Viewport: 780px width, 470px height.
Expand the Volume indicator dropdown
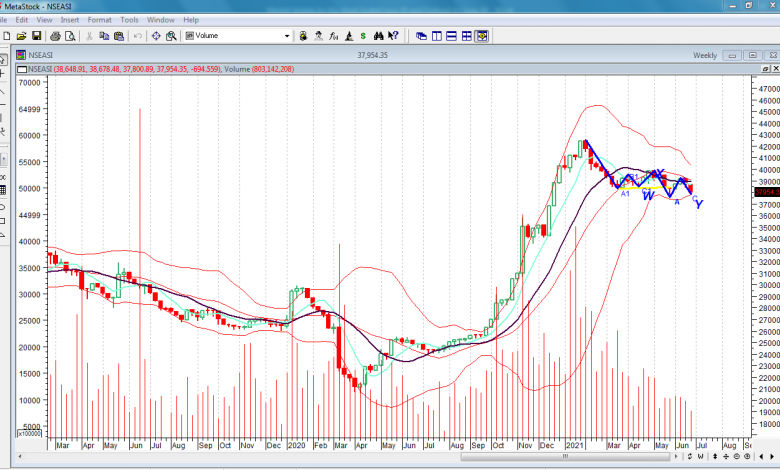288,36
